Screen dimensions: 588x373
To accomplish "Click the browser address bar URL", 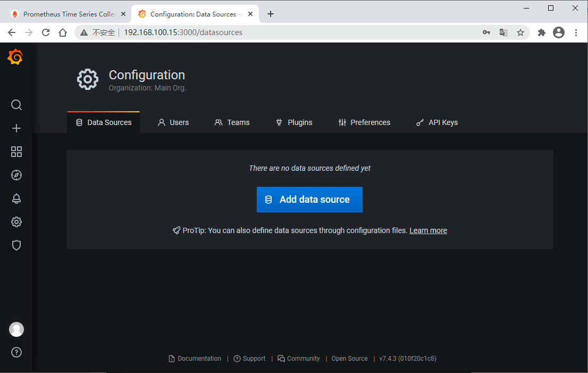I will pos(183,32).
